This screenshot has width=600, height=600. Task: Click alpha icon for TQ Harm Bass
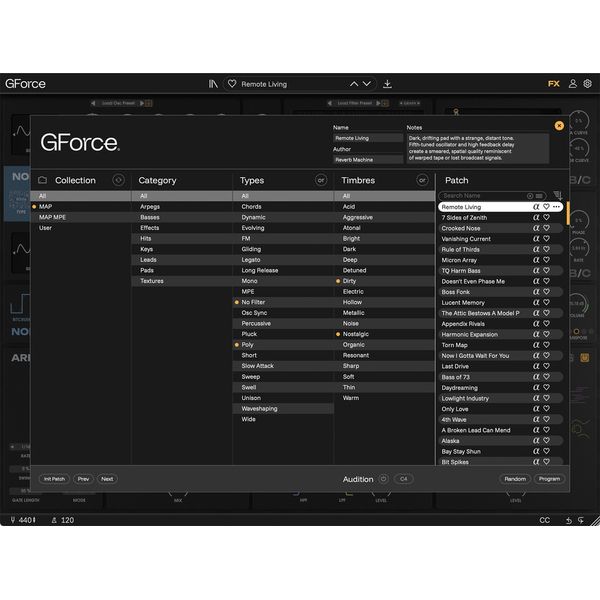tap(536, 271)
